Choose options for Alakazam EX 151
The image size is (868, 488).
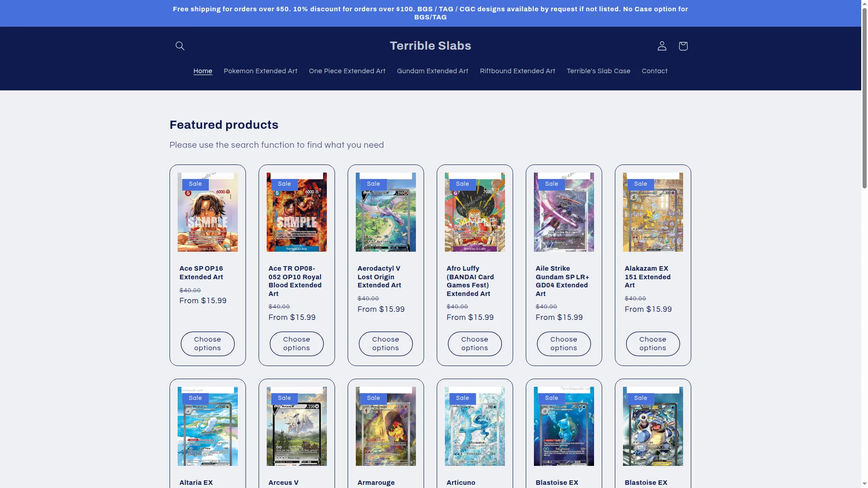pos(653,344)
